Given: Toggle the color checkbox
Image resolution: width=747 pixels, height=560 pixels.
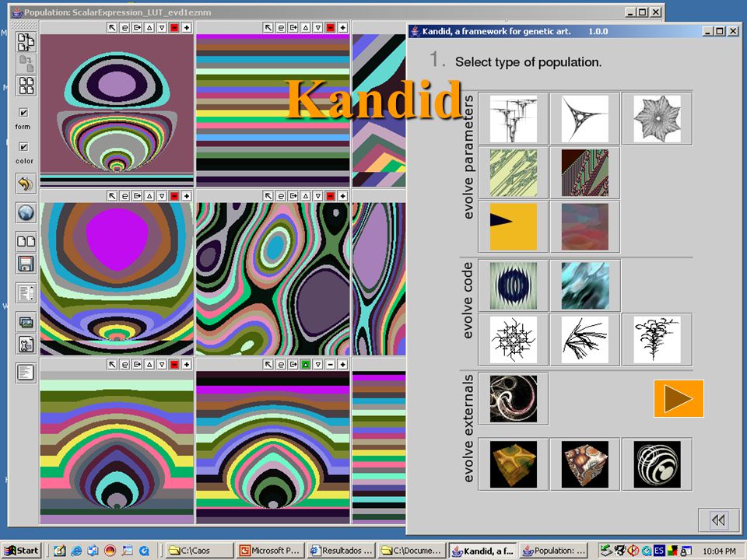Looking at the screenshot, I should point(23,147).
